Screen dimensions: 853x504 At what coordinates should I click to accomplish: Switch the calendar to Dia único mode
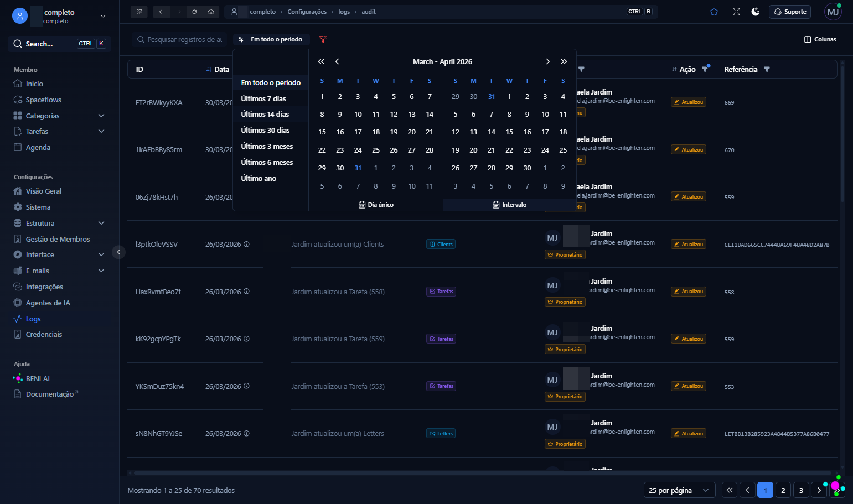(375, 204)
